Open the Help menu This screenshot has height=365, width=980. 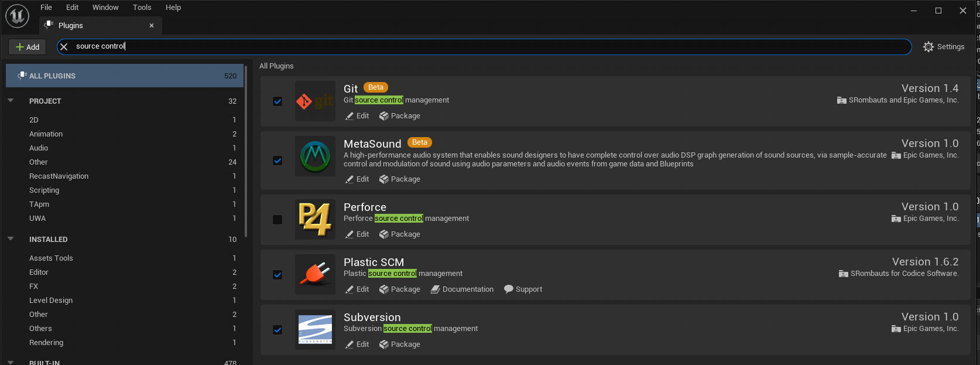173,8
